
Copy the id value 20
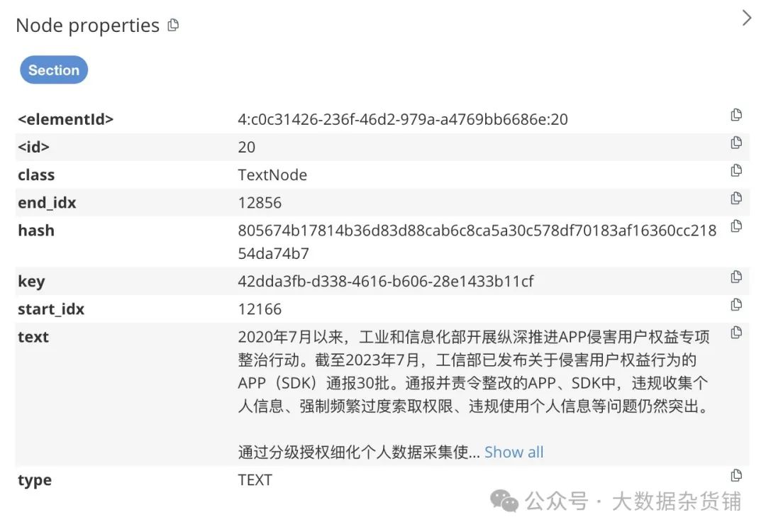736,143
